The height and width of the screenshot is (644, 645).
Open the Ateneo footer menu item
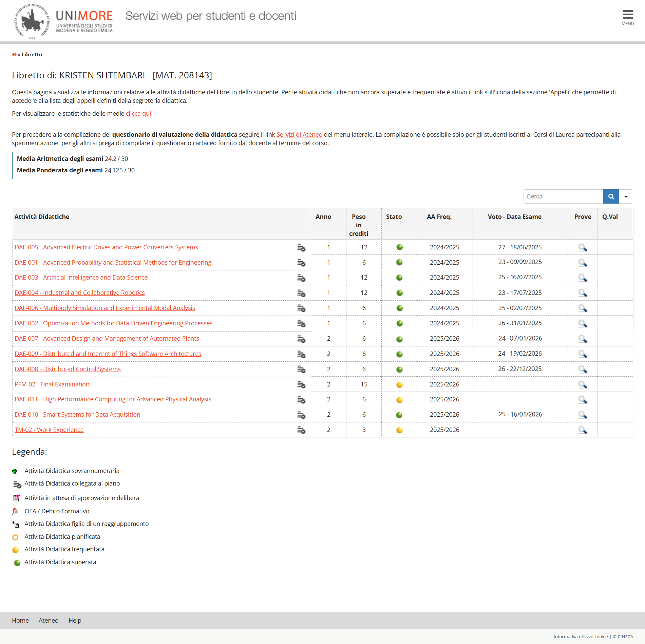tap(49, 620)
